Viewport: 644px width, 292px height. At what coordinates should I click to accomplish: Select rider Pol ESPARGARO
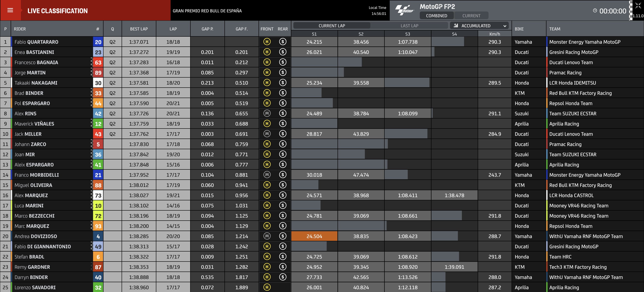pyautogui.click(x=32, y=103)
